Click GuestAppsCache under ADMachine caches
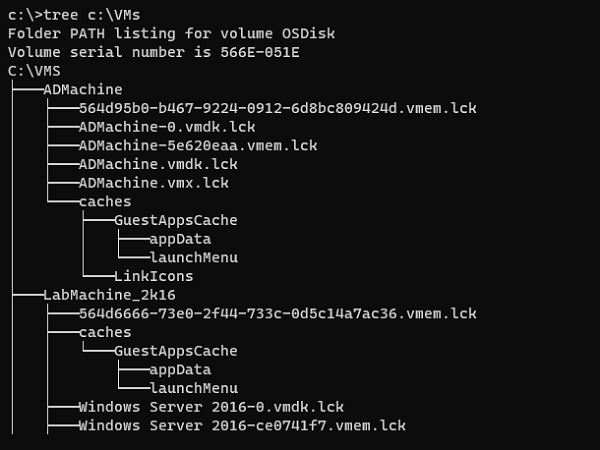Image resolution: width=600 pixels, height=450 pixels. 176,220
